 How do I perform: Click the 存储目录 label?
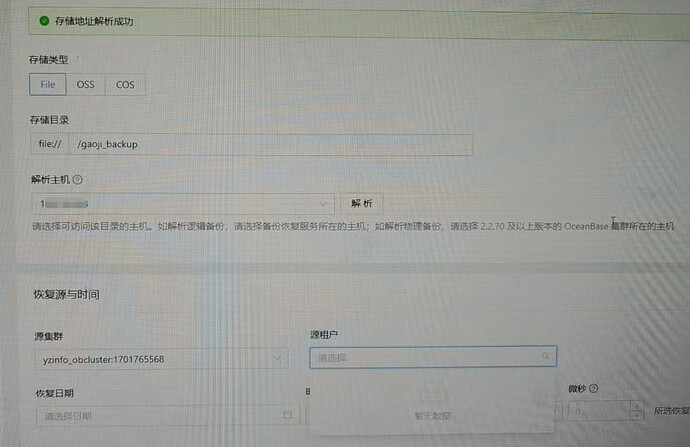point(49,120)
